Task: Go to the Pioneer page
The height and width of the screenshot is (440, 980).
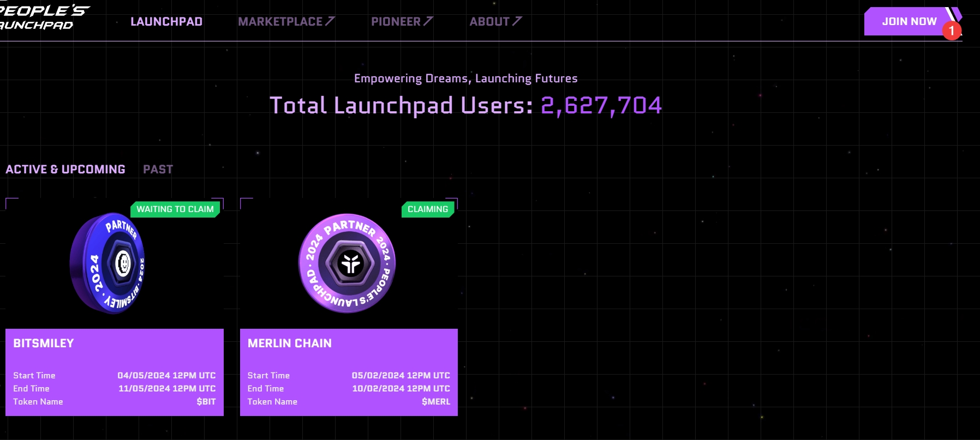Action: (396, 22)
